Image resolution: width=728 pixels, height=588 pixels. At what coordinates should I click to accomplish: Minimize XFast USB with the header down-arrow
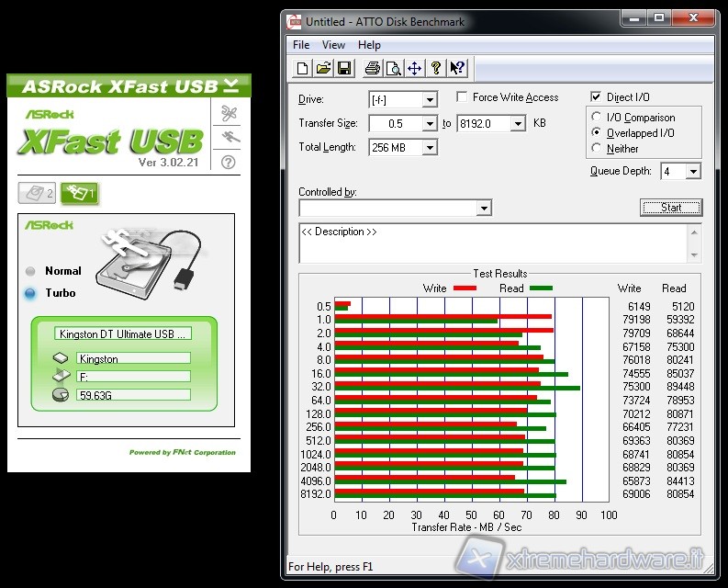coord(231,85)
